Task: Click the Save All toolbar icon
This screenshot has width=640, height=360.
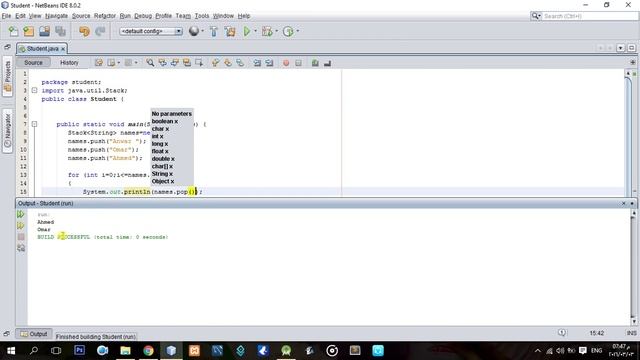Action: [x=60, y=31]
